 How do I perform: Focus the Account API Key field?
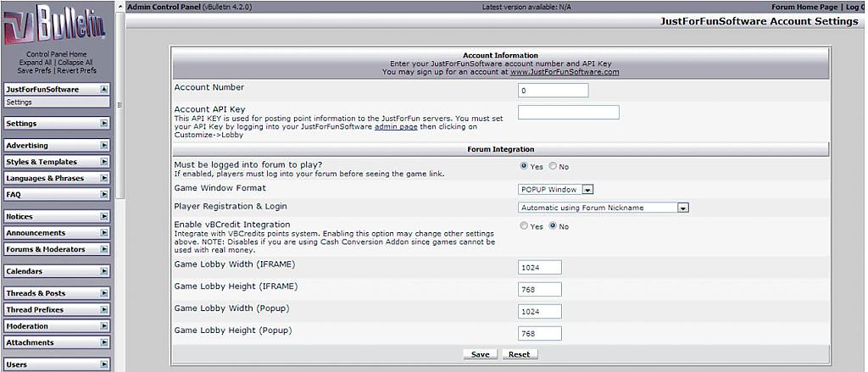[569, 113]
